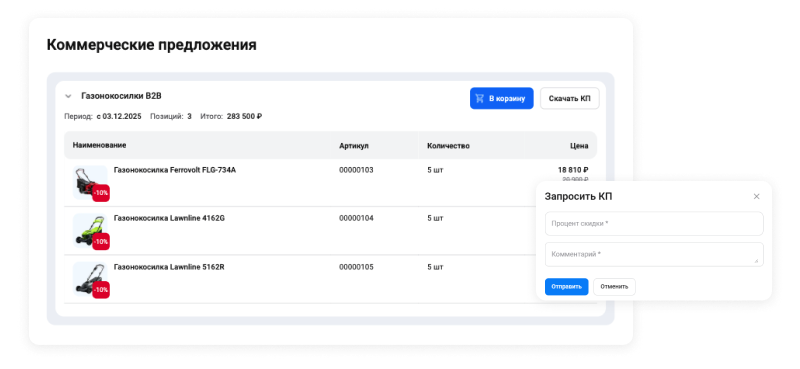Click the -10% badge on Lawnline 5162R

point(101,290)
